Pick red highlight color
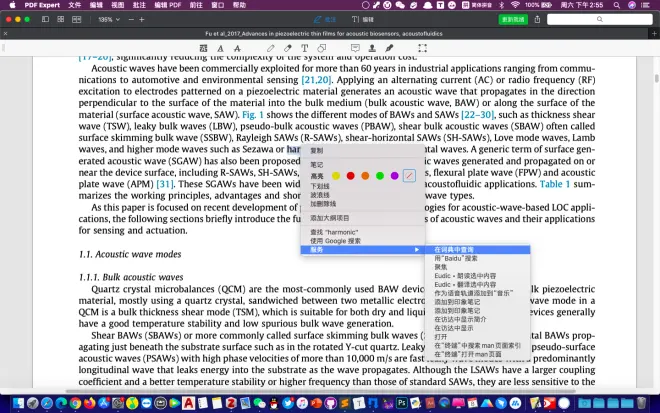The image size is (660, 413). click(x=351, y=176)
